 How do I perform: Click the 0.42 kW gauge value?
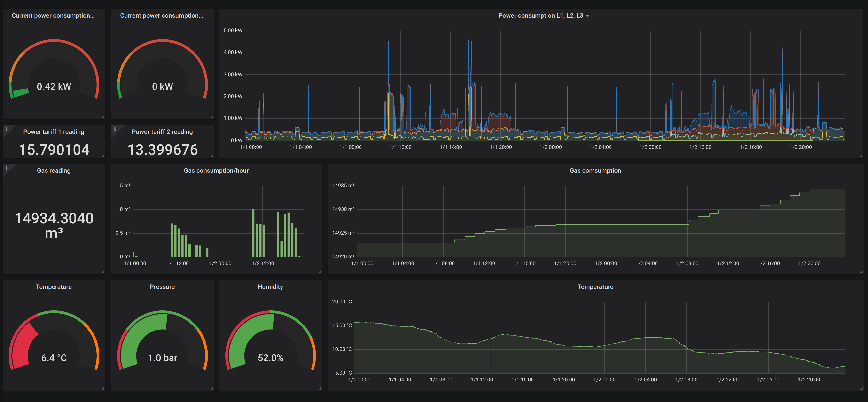pyautogui.click(x=54, y=87)
